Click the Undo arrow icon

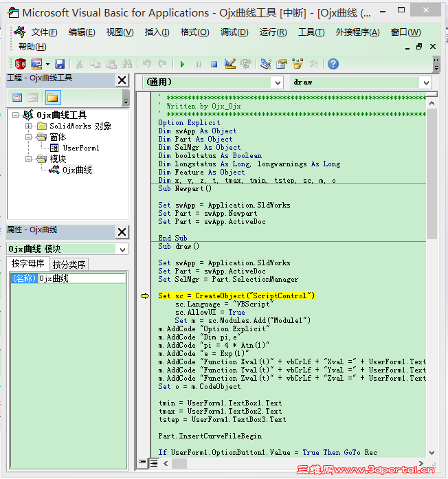147,64
